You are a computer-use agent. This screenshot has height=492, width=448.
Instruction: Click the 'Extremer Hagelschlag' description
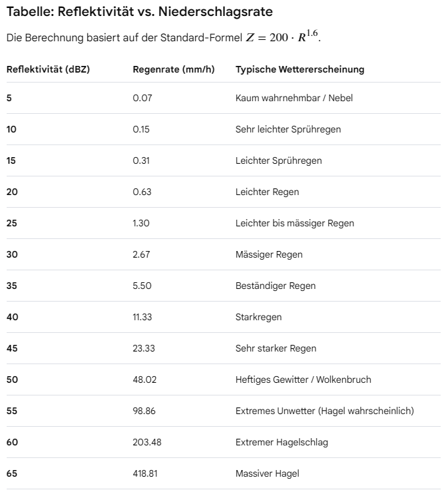282,442
